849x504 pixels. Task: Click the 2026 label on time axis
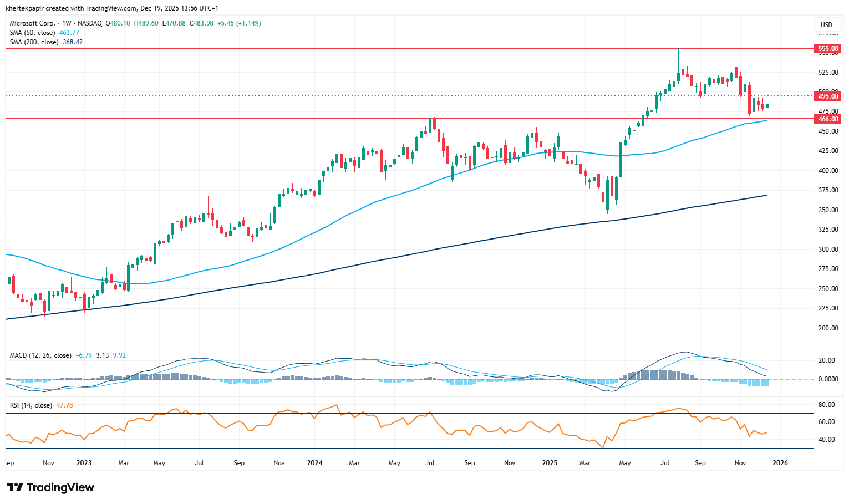click(780, 463)
